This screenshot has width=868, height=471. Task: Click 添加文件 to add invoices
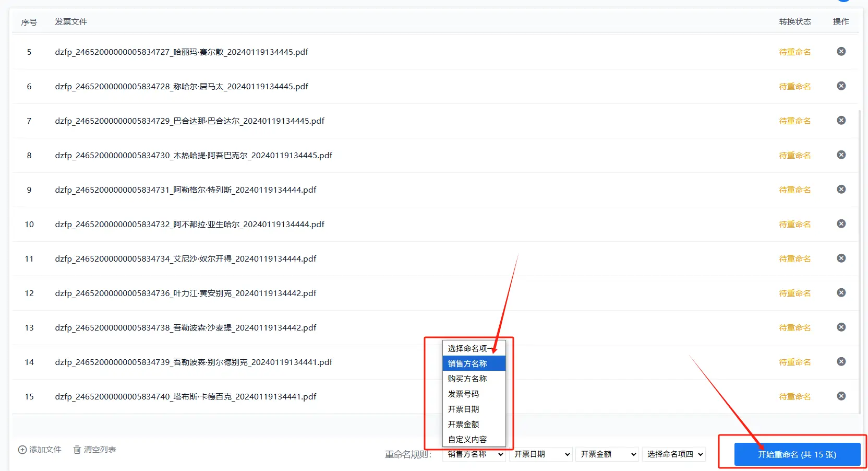40,450
